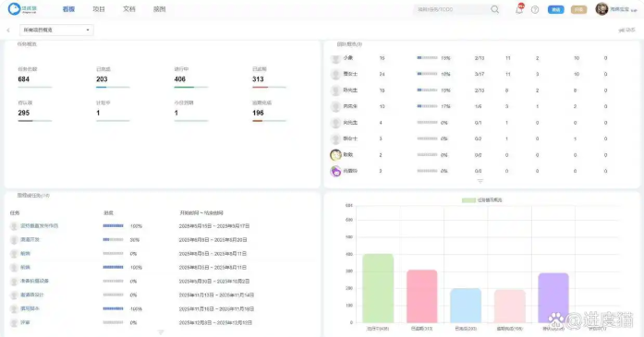This screenshot has height=337, width=644.
Task: Click date range ending 2025年12月12日
Action: tap(215, 322)
